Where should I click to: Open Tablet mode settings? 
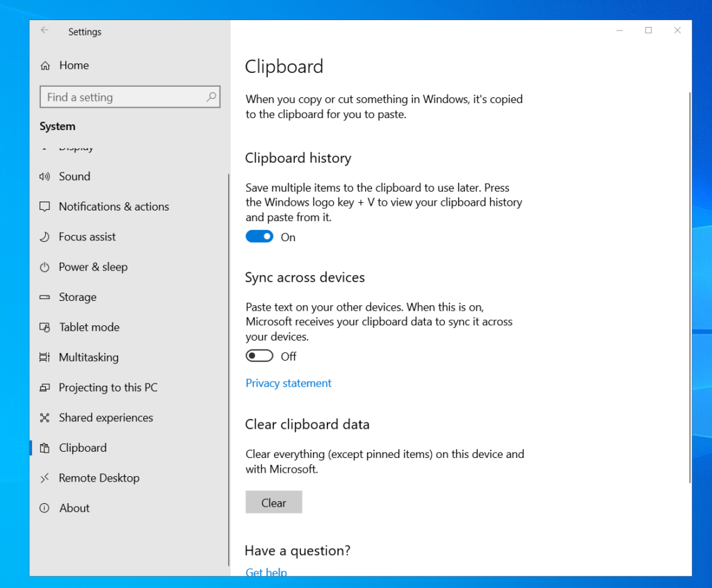(x=88, y=327)
